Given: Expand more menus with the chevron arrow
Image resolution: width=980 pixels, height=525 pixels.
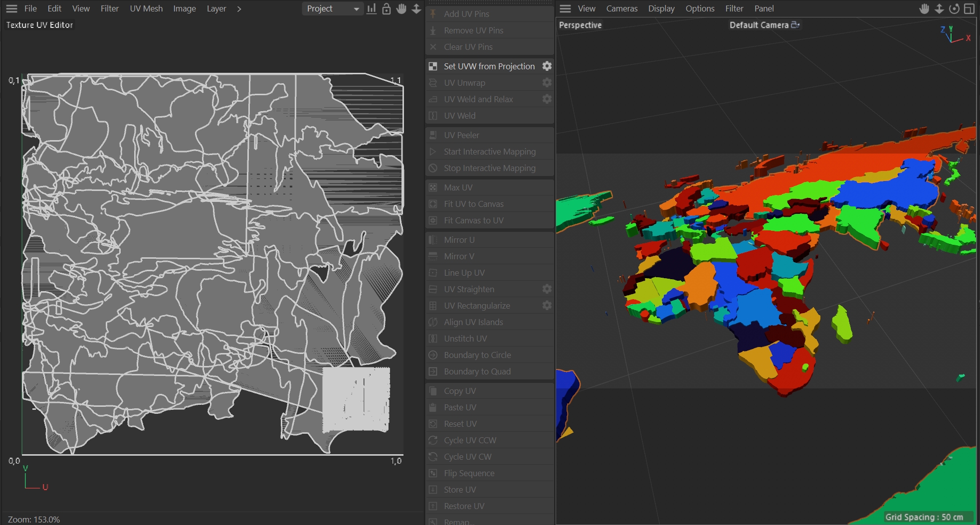Looking at the screenshot, I should tap(239, 8).
